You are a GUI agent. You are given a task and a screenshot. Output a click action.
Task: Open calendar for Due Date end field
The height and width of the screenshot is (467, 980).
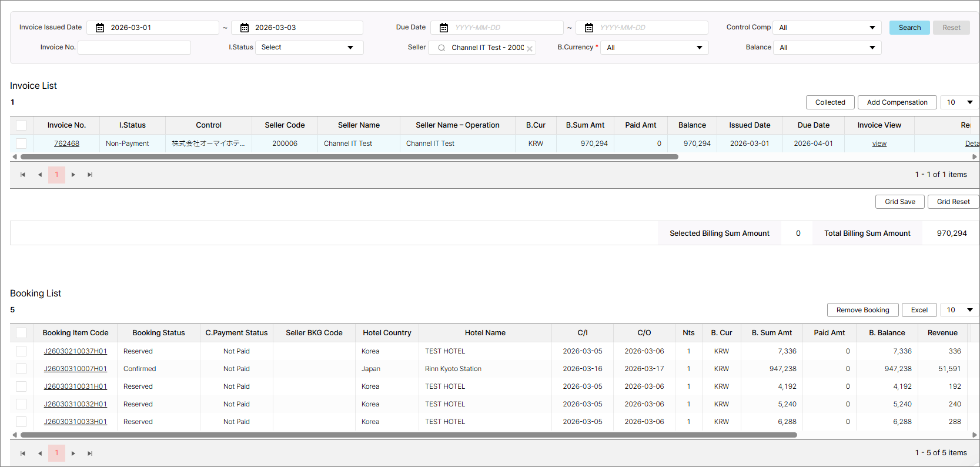[x=588, y=28]
